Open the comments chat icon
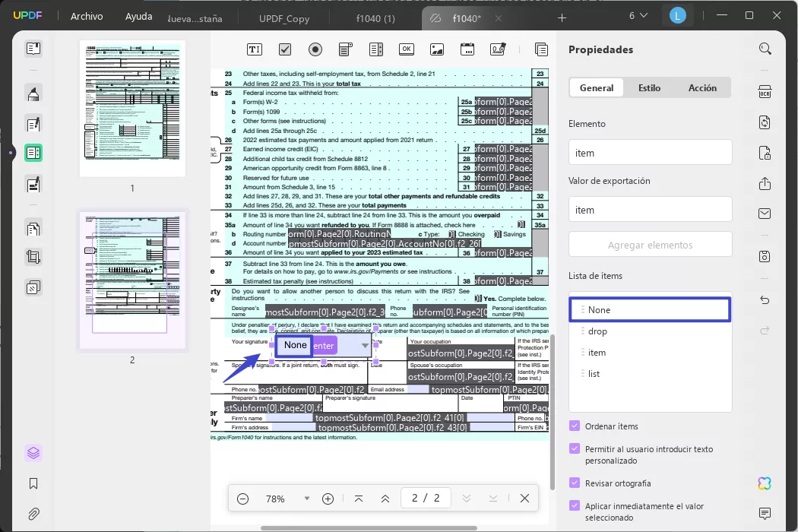The image size is (798, 532). click(765, 513)
